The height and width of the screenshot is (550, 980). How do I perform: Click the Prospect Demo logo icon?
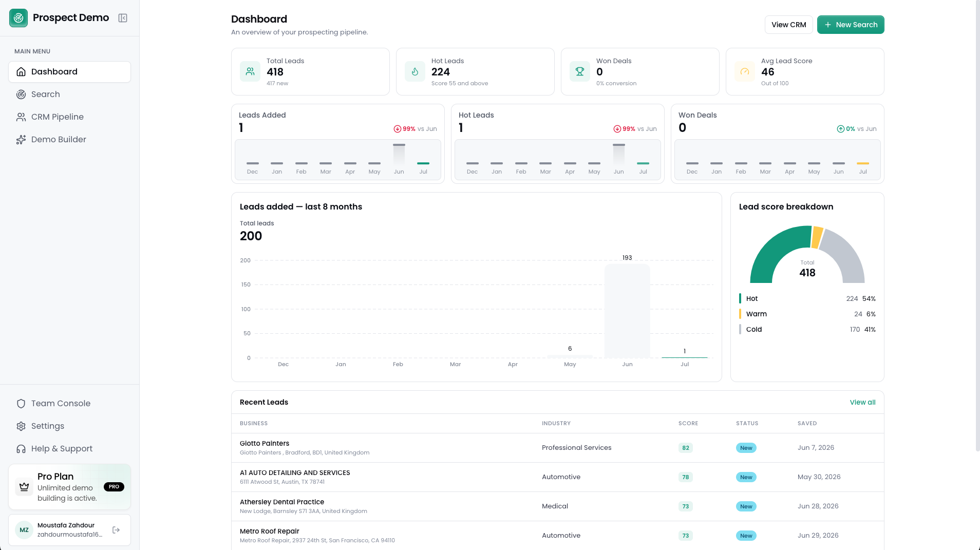18,18
